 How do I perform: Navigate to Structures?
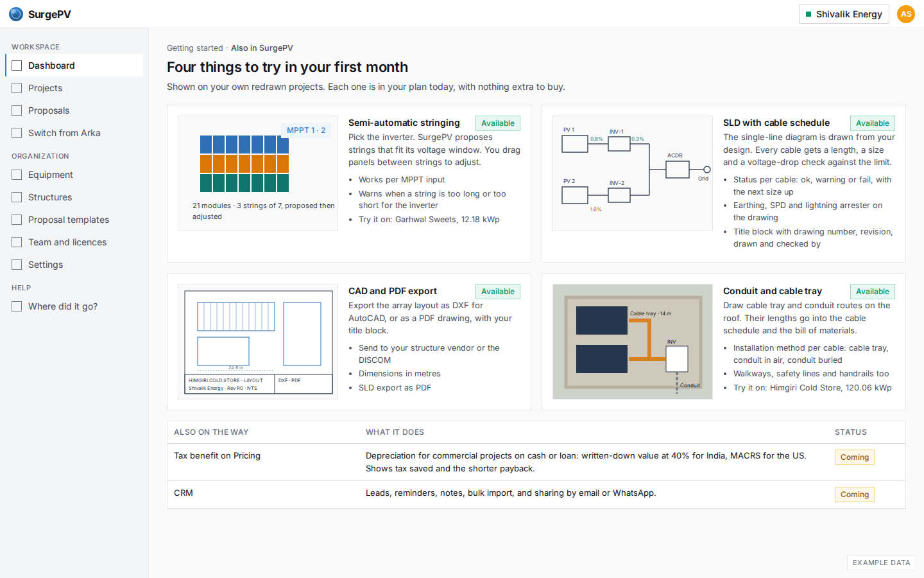click(74, 197)
